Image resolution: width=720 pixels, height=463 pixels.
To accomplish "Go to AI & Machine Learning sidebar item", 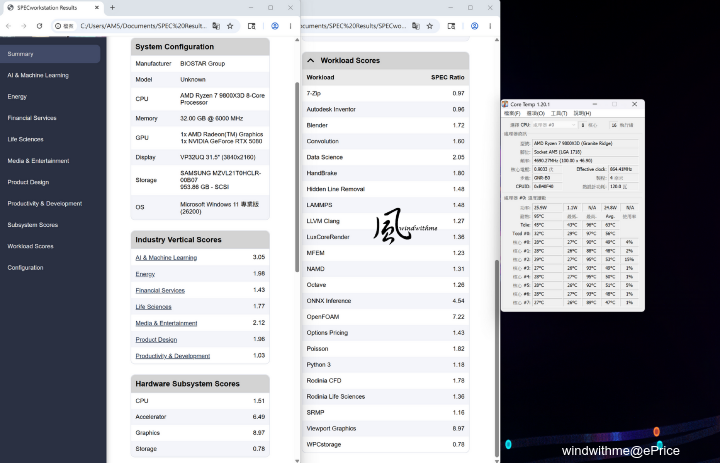I will [x=38, y=75].
